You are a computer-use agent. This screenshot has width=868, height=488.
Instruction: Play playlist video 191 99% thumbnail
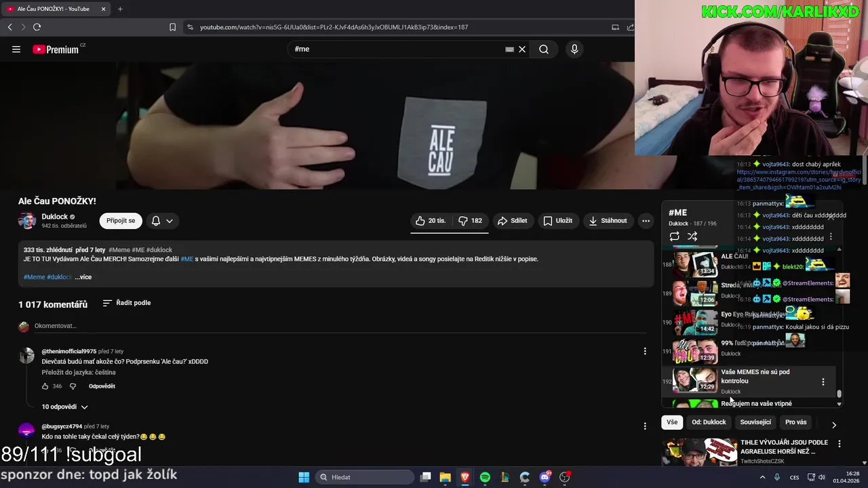point(694,352)
